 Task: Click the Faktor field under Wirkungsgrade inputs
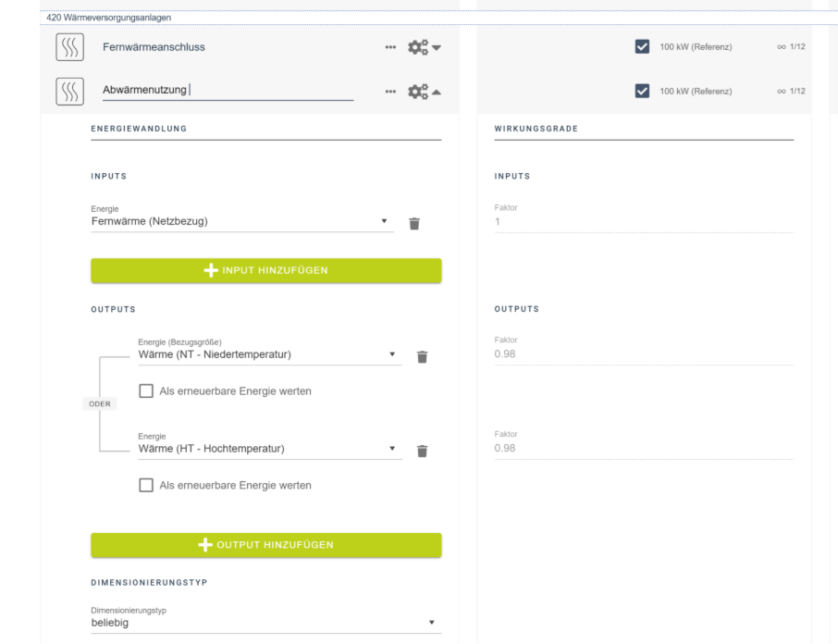[643, 222]
